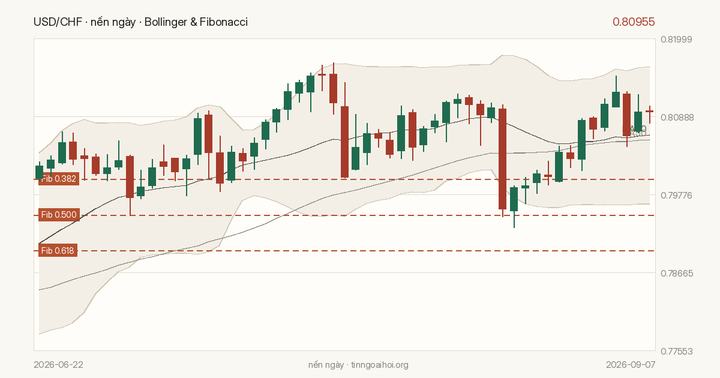Click the 0.79776 price axis label
This screenshot has width=720, height=378.
pos(677,195)
